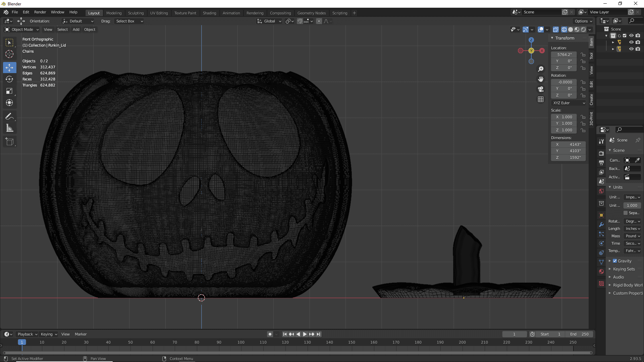Pin the Scene properties panel

638,140
